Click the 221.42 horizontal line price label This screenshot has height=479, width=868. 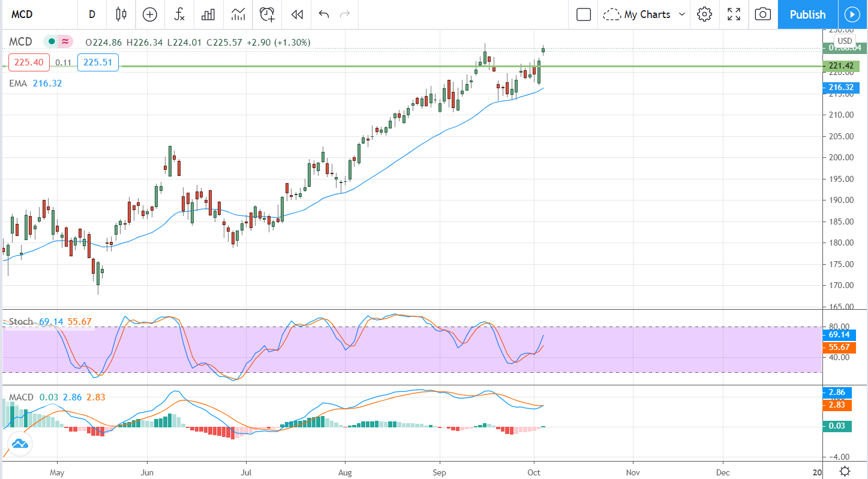coord(841,66)
